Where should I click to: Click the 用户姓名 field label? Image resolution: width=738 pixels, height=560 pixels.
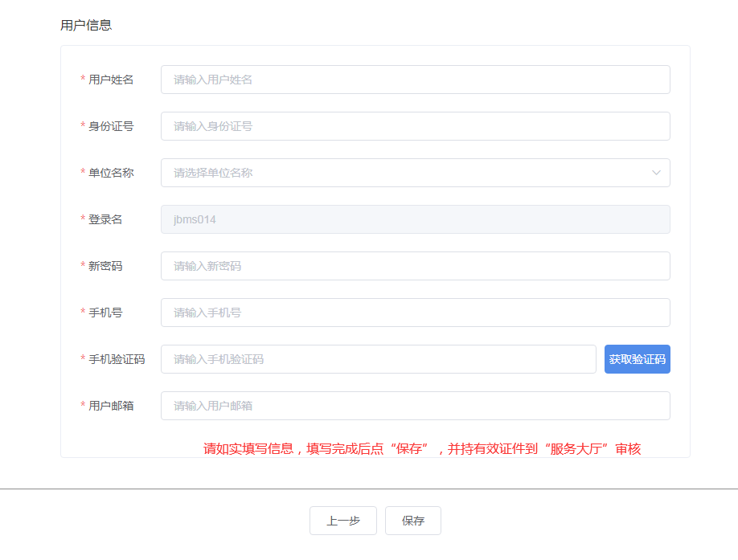110,80
